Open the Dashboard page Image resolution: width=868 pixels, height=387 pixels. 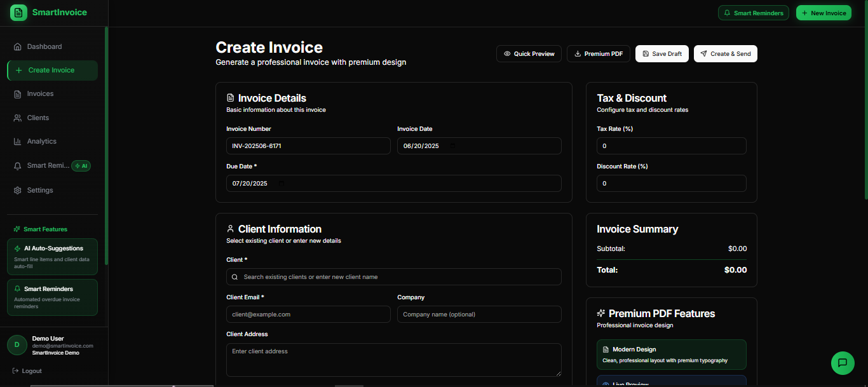click(52, 46)
